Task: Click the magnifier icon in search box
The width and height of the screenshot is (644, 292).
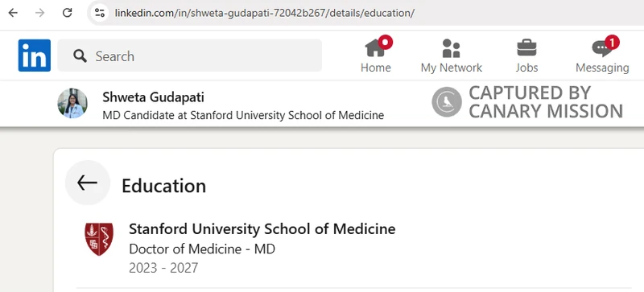Action: point(80,56)
